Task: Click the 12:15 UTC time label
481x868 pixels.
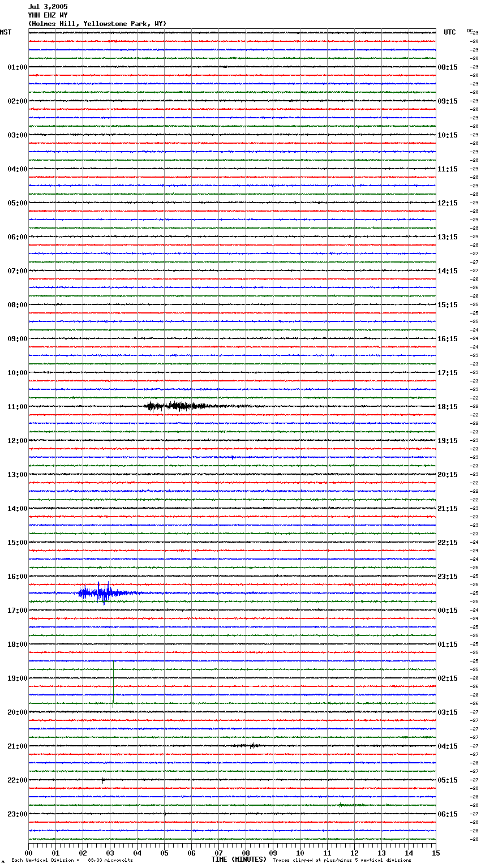Action: click(448, 203)
